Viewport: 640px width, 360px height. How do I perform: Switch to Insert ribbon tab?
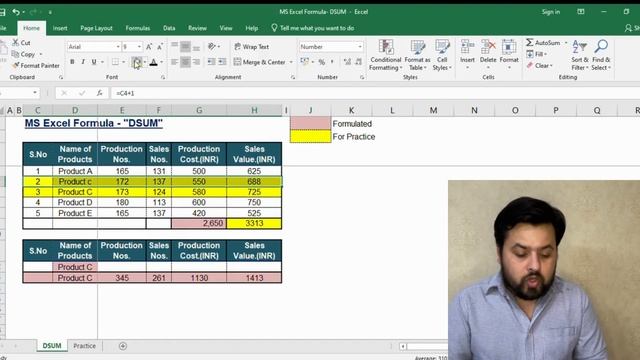[60, 28]
